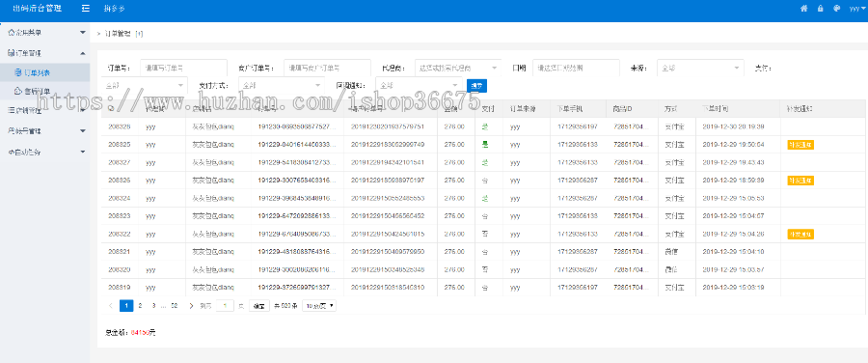The width and height of the screenshot is (868, 363).
Task: Collapse the 订单管理 sidebar menu
Action: [x=44, y=53]
